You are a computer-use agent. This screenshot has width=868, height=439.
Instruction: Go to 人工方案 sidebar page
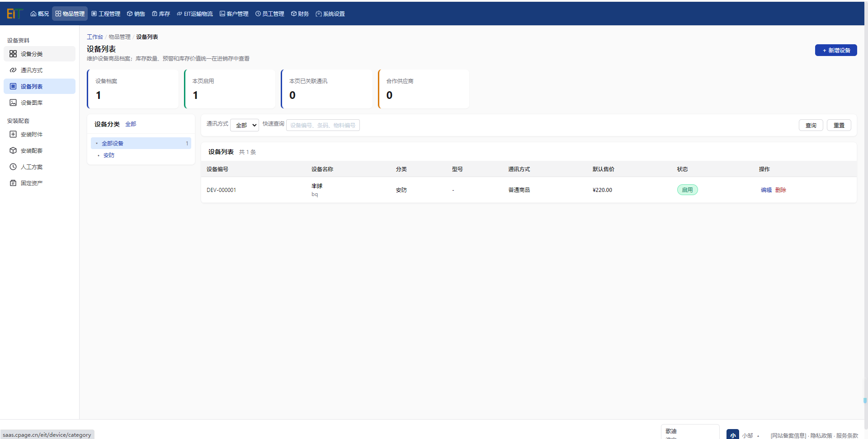[x=39, y=167]
